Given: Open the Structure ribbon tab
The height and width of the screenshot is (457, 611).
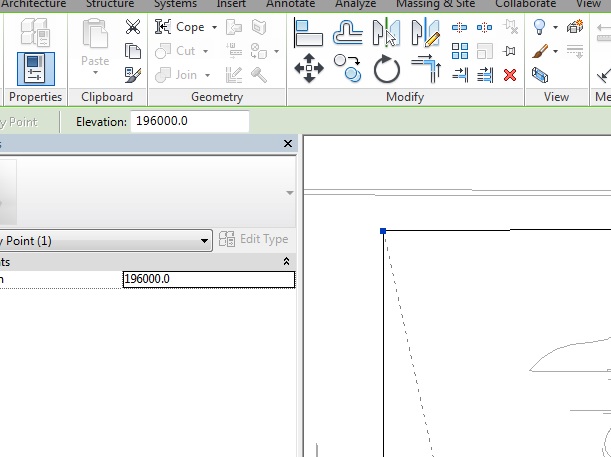Looking at the screenshot, I should coord(110,4).
